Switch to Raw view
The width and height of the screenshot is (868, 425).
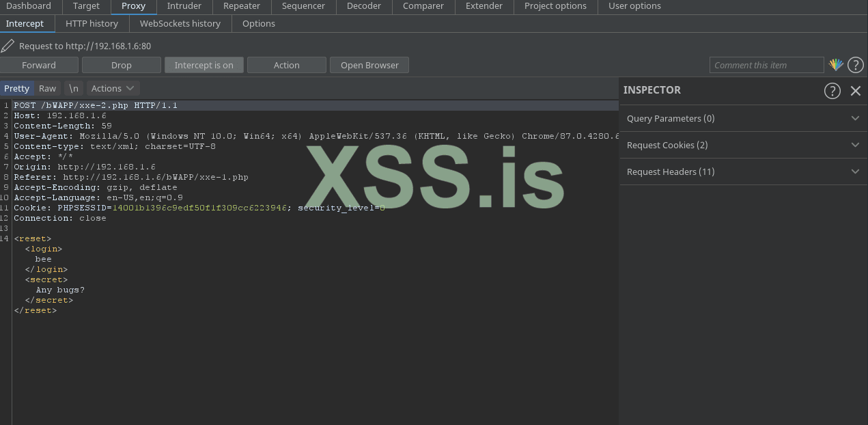coord(47,88)
